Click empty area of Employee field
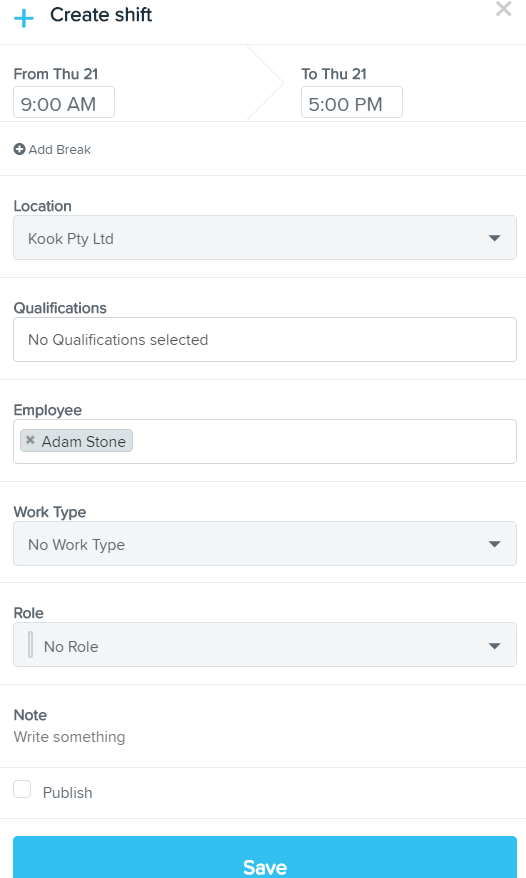Viewport: 526px width, 878px height. [325, 441]
